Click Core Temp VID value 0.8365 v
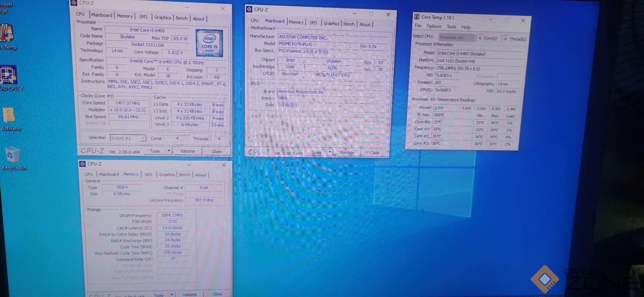Image resolution: width=644 pixels, height=297 pixels. (447, 75)
